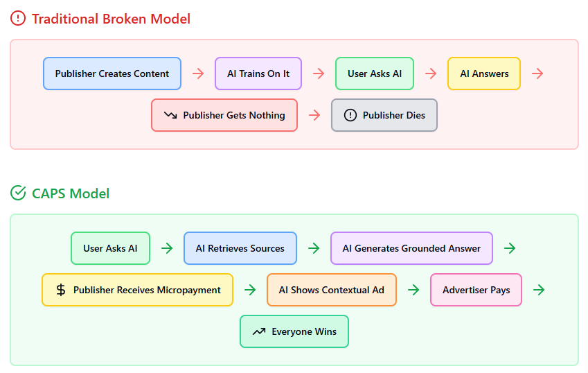The width and height of the screenshot is (588, 373).
Task: Click the green arrow after AI Retrieves Sources
Action: [x=314, y=248]
